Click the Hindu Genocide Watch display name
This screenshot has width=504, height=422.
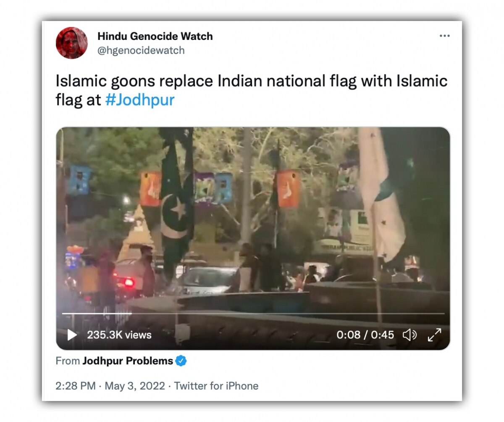tap(155, 37)
